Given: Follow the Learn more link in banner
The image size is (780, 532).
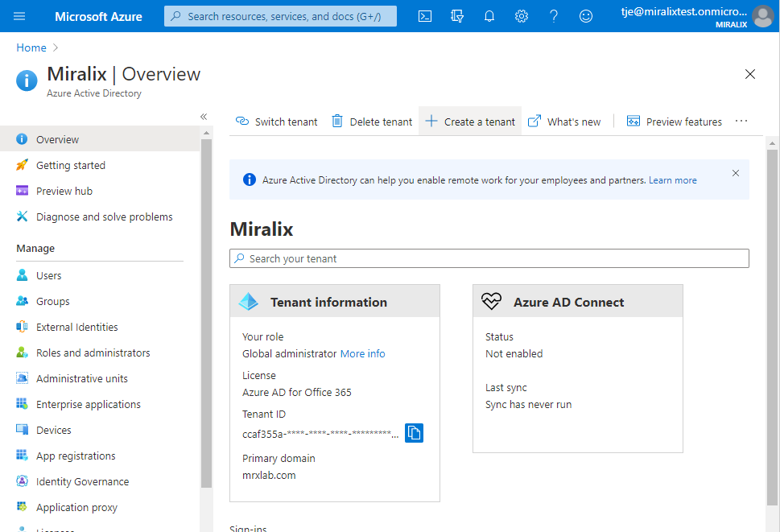Looking at the screenshot, I should pos(673,180).
